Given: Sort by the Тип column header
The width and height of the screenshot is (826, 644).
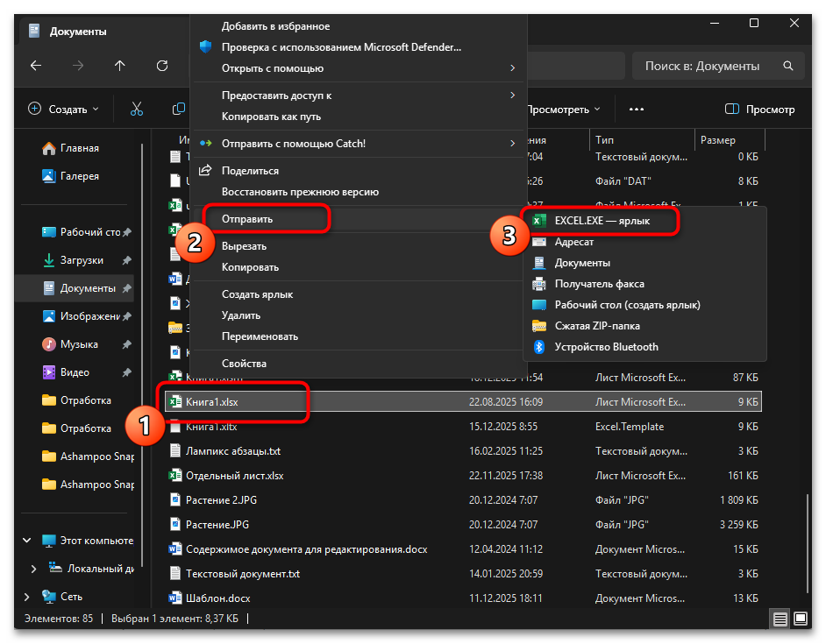Looking at the screenshot, I should tap(642, 140).
